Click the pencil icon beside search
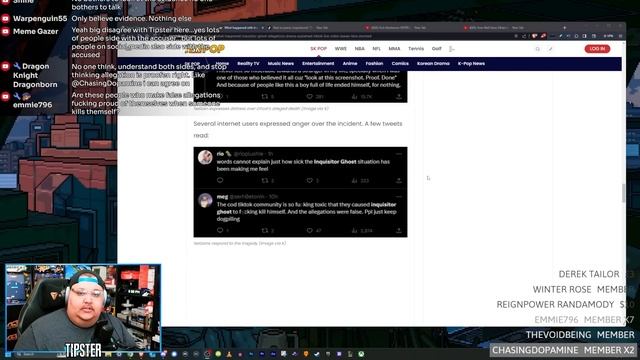The width and height of the screenshot is (640, 360). [x=550, y=49]
